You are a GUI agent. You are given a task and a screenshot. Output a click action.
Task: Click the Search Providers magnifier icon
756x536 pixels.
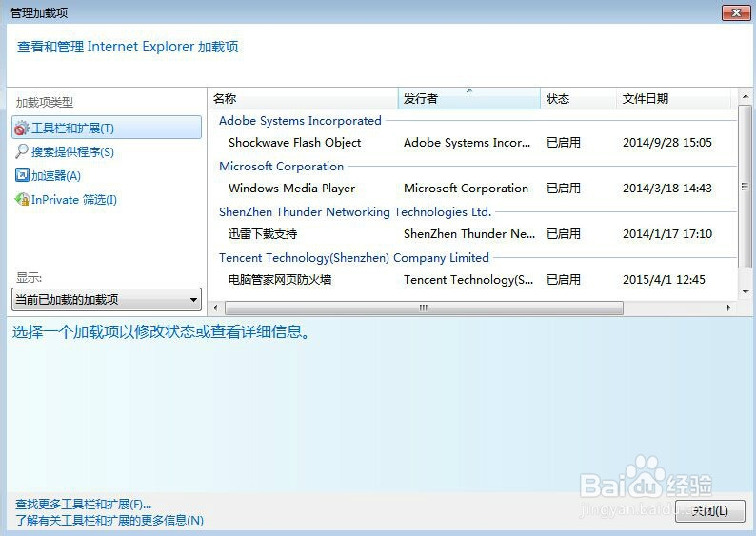coord(22,151)
